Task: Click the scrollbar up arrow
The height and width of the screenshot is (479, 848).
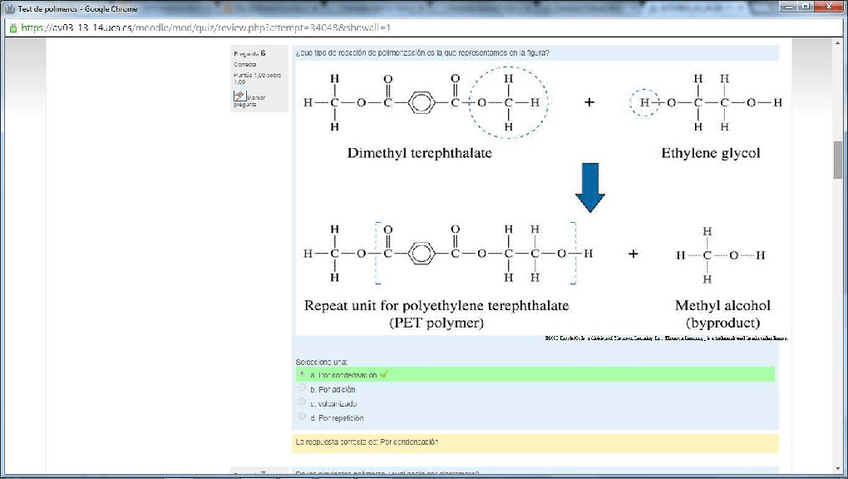Action: (838, 44)
